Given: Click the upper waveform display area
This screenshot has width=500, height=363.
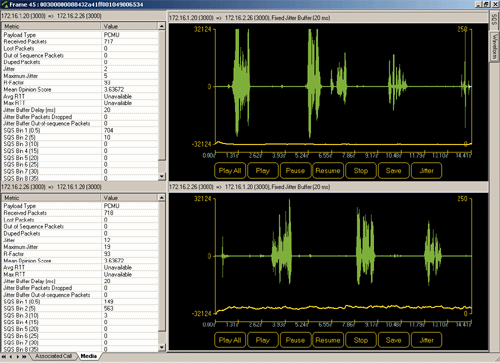Looking at the screenshot, I should [x=343, y=87].
